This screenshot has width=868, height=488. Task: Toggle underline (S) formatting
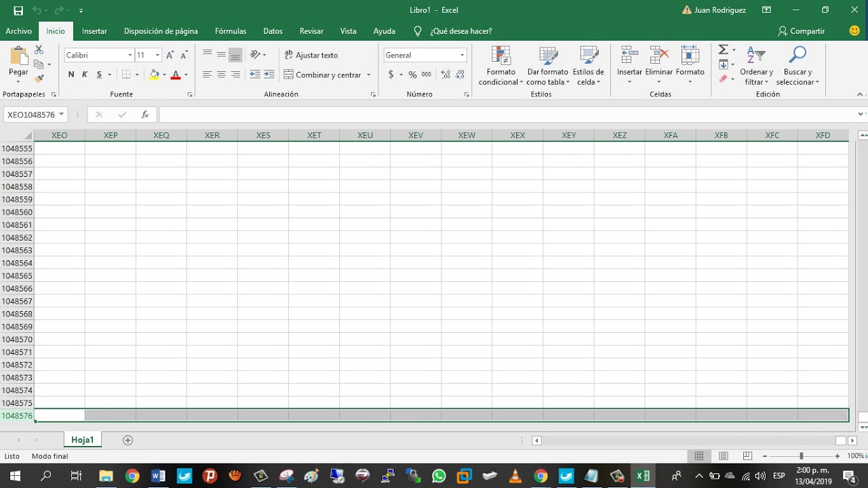99,75
